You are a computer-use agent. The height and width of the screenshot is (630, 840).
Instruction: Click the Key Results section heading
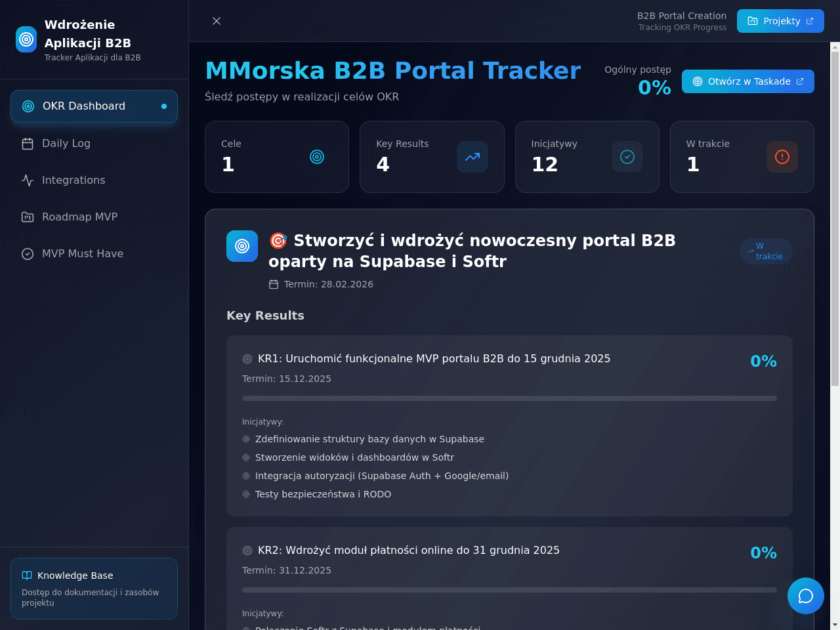coord(265,316)
